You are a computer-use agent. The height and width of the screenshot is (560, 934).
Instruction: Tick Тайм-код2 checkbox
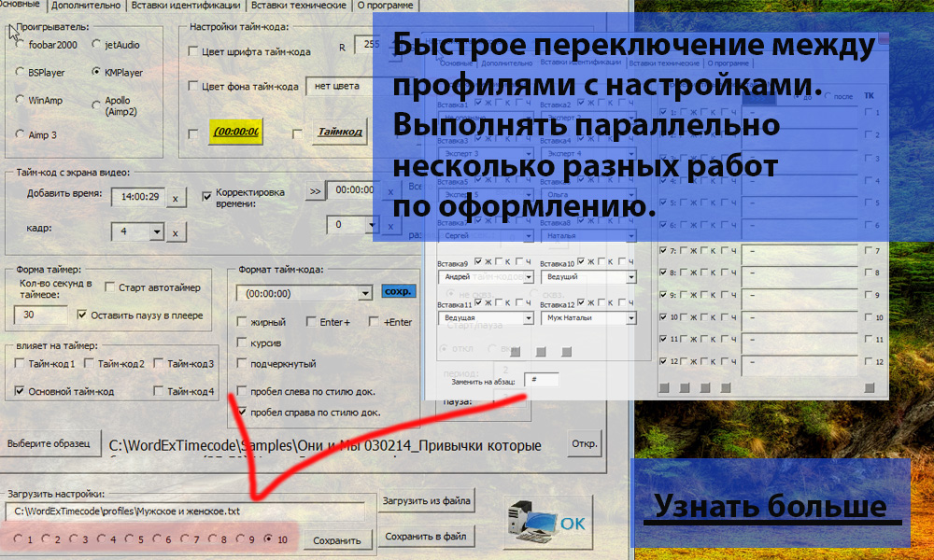[x=89, y=363]
